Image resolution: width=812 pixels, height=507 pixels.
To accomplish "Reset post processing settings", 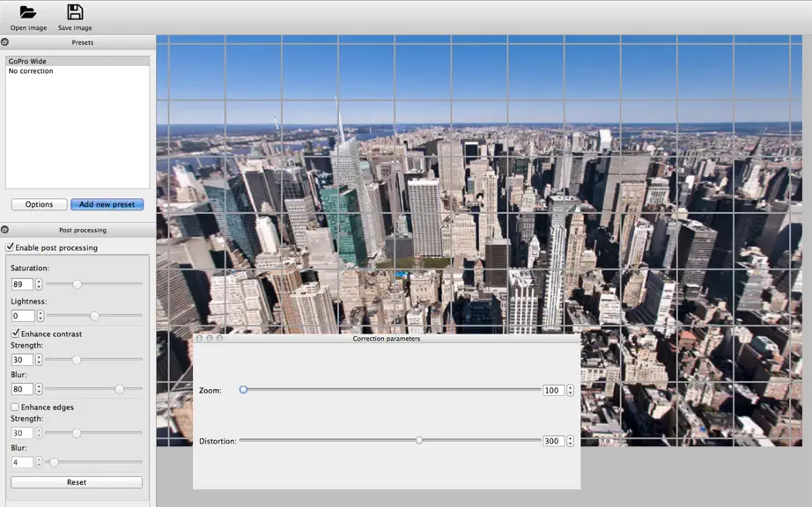I will click(x=77, y=482).
